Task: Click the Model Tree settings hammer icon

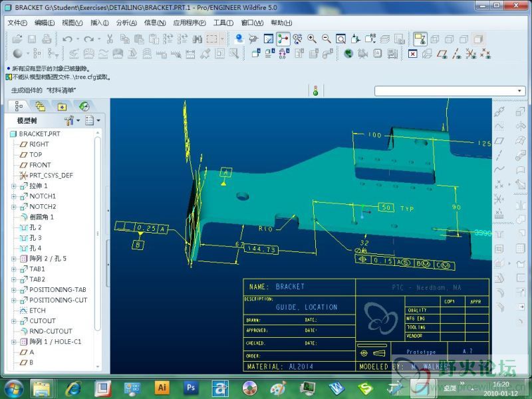Action: [x=69, y=120]
